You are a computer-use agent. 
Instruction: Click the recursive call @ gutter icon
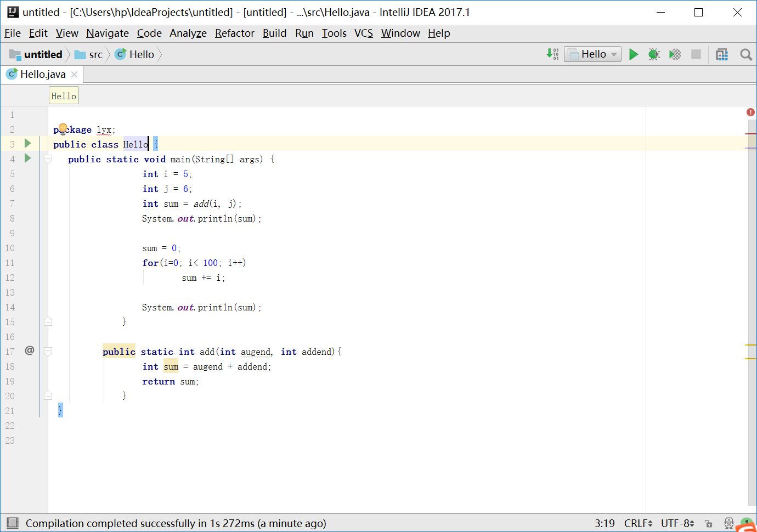[x=29, y=350]
